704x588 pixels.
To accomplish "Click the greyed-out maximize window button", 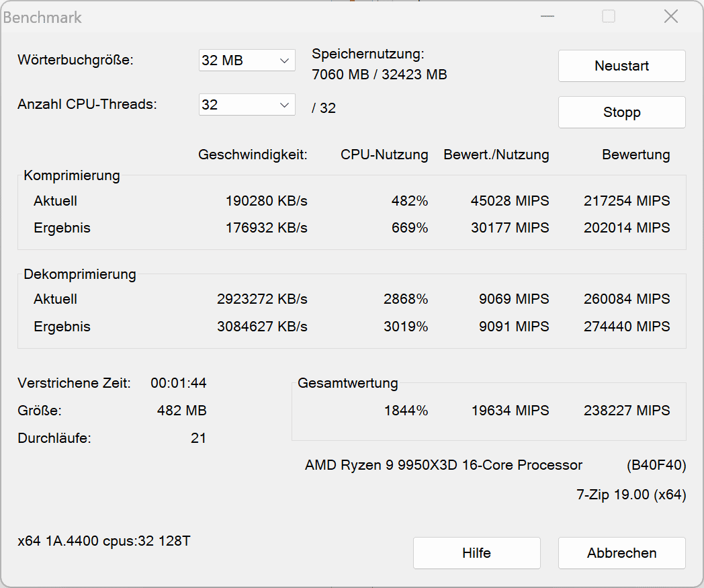I will 609,17.
